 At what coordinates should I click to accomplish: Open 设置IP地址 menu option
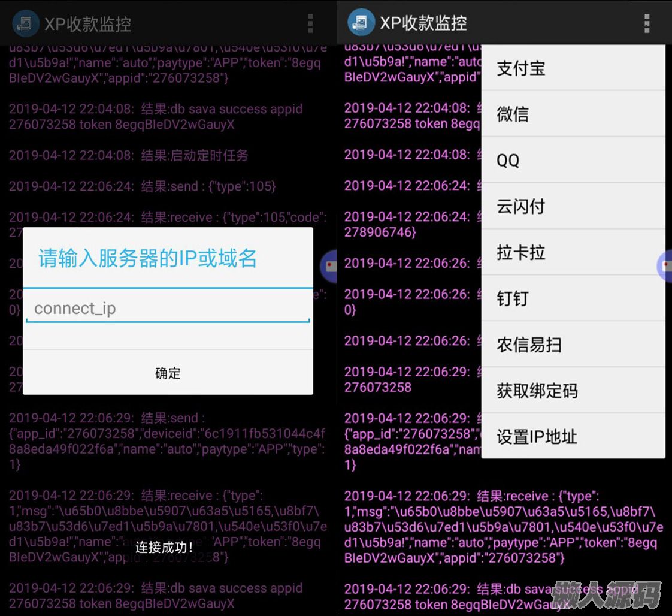(573, 436)
